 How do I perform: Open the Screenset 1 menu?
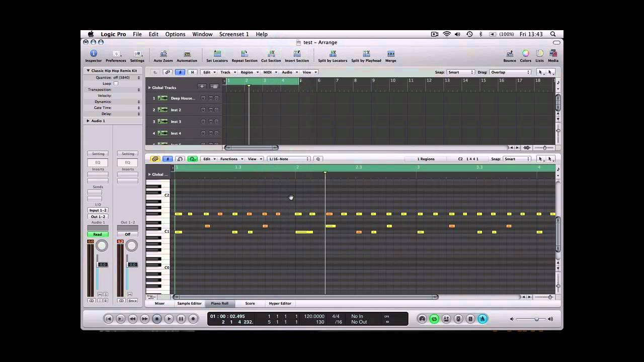pos(234,34)
